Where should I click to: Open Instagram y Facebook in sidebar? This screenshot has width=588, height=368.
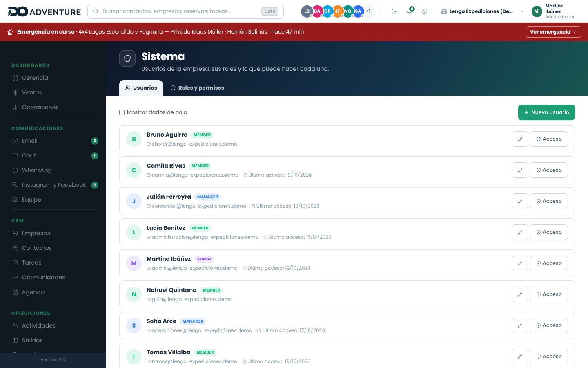point(55,185)
